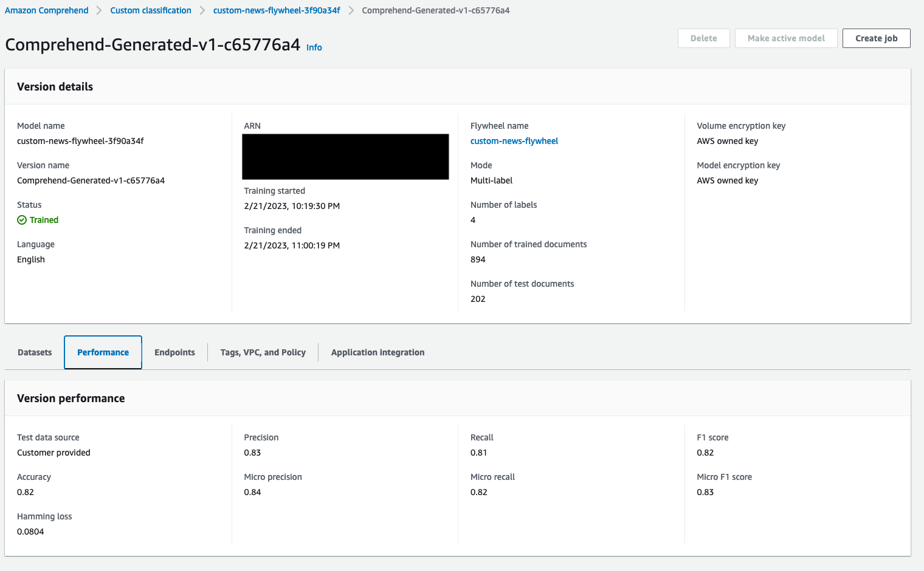Click the Make active model button
Screen dimensions: 924x571
[x=785, y=38]
